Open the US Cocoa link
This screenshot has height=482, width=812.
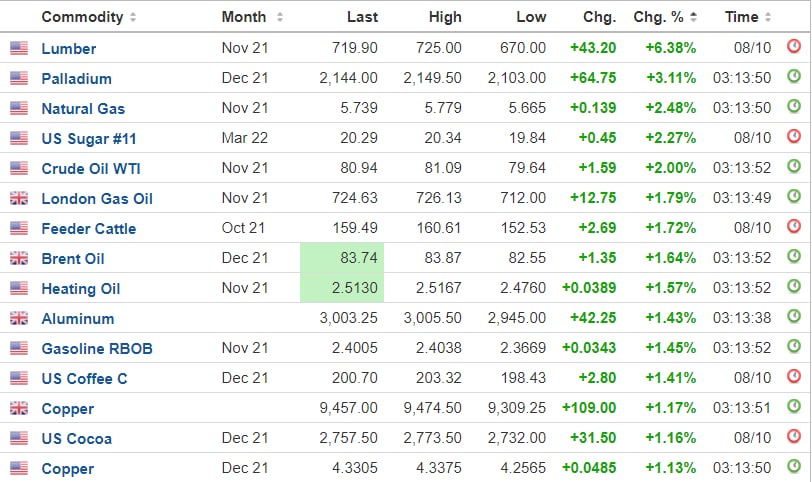76,439
